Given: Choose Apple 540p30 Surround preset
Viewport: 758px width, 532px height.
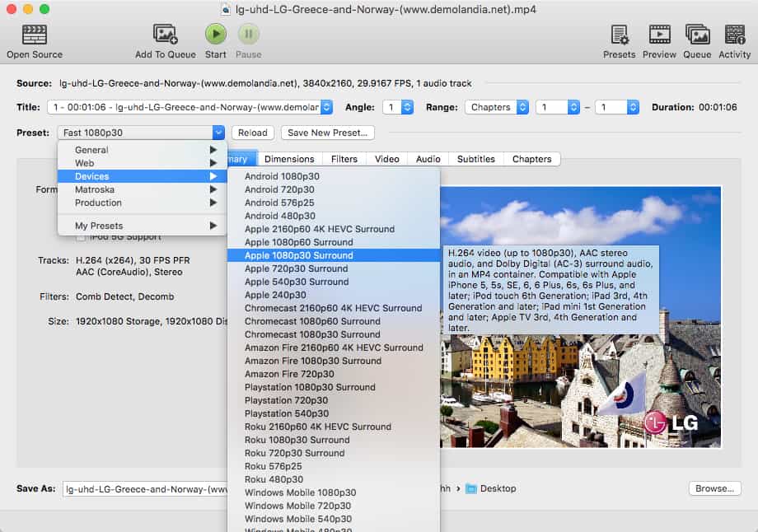Looking at the screenshot, I should click(334, 282).
